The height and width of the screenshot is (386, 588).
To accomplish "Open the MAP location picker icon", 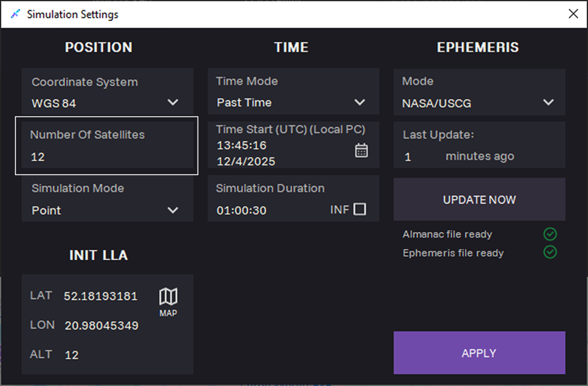I will 168,301.
